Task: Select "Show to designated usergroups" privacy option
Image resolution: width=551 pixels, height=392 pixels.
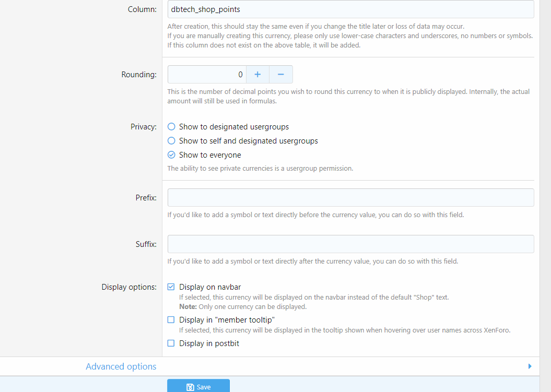Action: 171,127
